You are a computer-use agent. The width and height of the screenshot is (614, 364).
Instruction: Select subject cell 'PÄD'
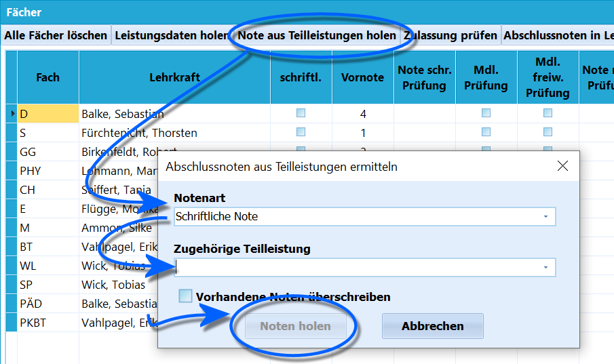tap(48, 304)
